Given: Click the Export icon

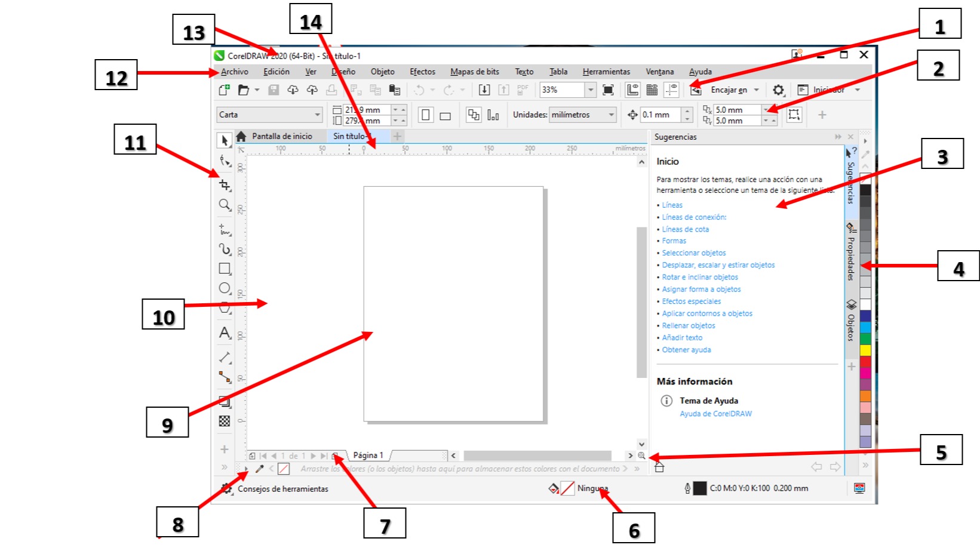Looking at the screenshot, I should pos(504,90).
